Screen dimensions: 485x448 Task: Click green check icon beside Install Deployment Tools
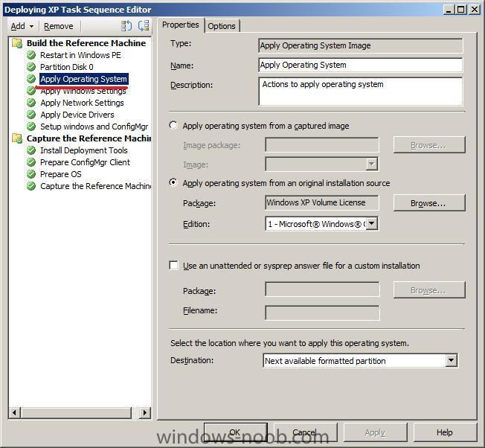[x=31, y=150]
